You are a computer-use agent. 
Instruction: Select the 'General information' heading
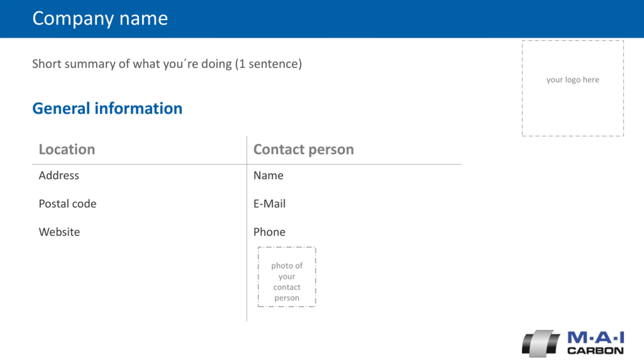tap(107, 108)
